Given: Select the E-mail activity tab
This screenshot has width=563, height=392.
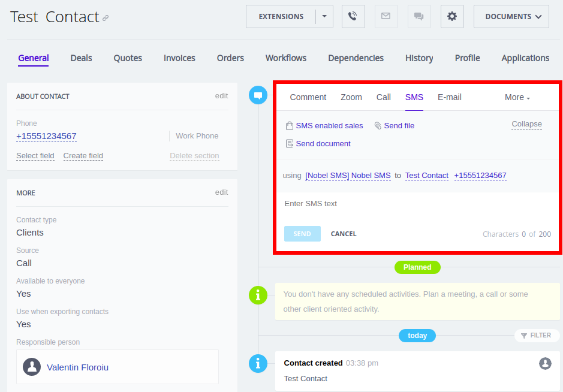Looking at the screenshot, I should coord(449,97).
